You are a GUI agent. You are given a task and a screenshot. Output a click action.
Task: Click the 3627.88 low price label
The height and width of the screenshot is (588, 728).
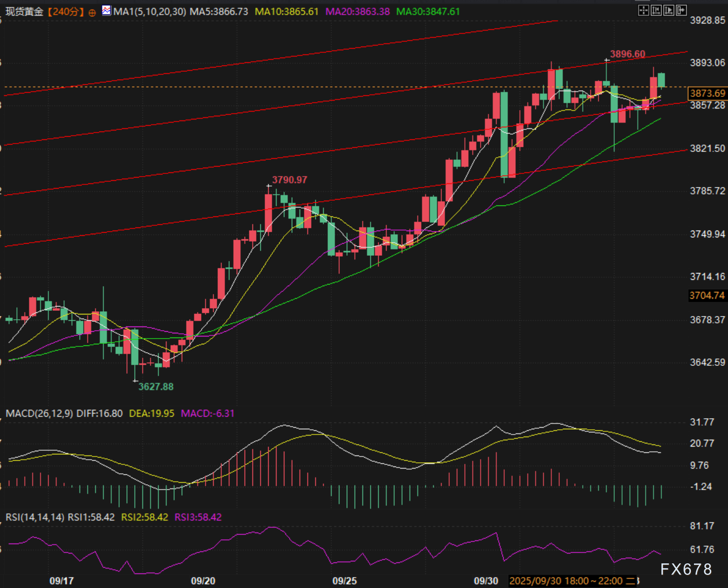click(x=156, y=387)
